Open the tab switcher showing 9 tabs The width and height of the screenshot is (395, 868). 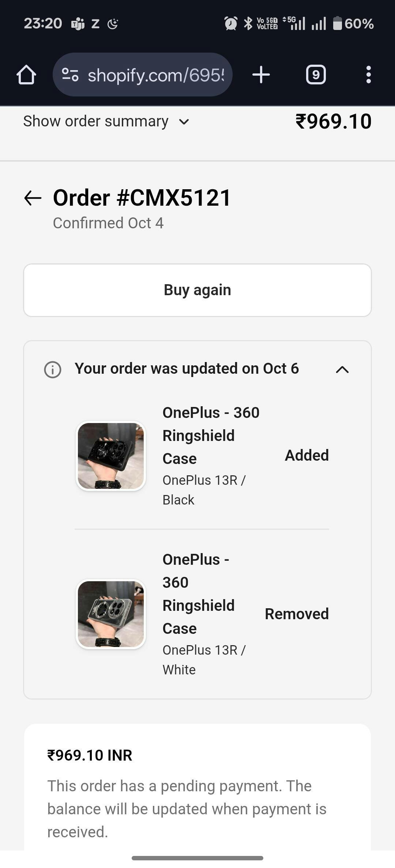coord(316,75)
